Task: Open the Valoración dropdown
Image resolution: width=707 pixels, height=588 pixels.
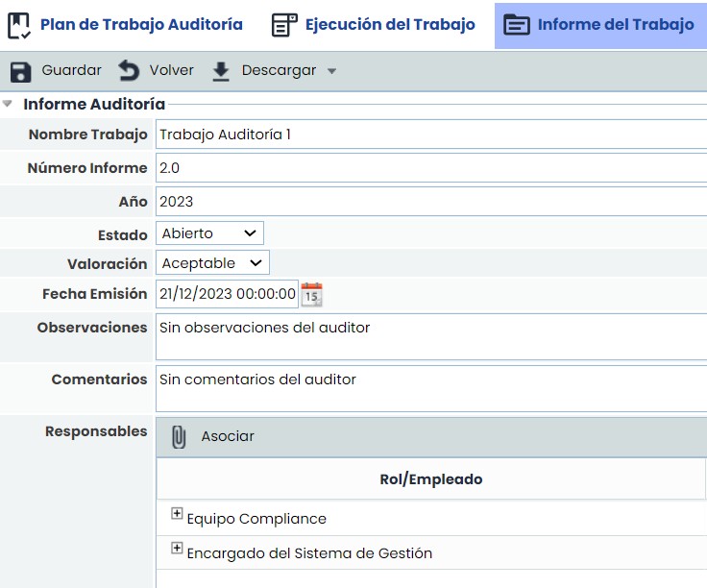Action: click(212, 263)
